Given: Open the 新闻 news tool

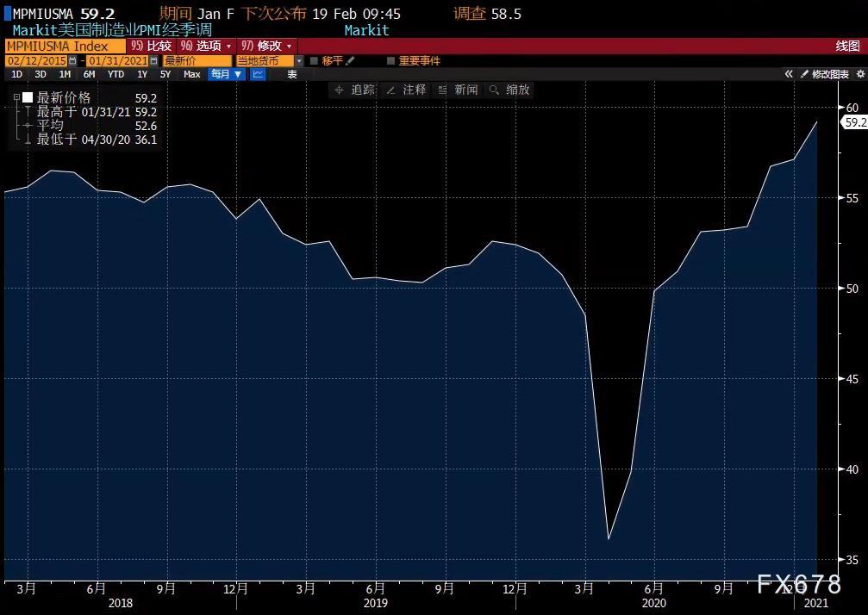Looking at the screenshot, I should pyautogui.click(x=458, y=90).
